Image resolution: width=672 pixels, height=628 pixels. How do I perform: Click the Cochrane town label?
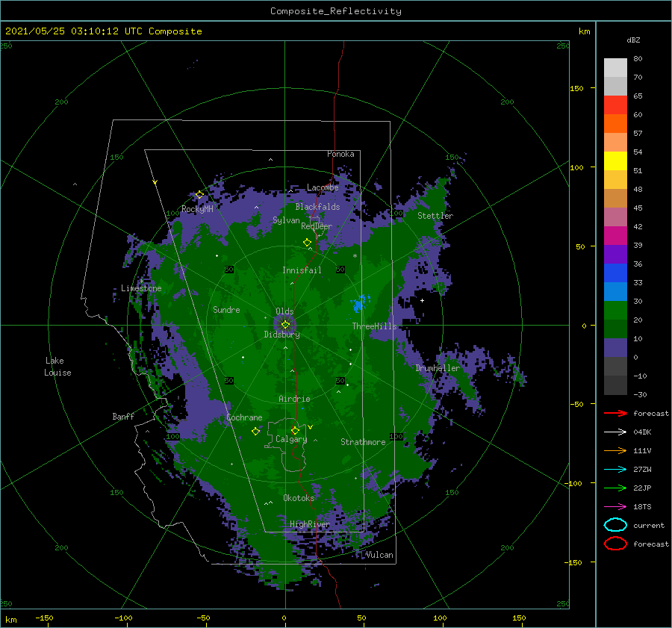(244, 417)
